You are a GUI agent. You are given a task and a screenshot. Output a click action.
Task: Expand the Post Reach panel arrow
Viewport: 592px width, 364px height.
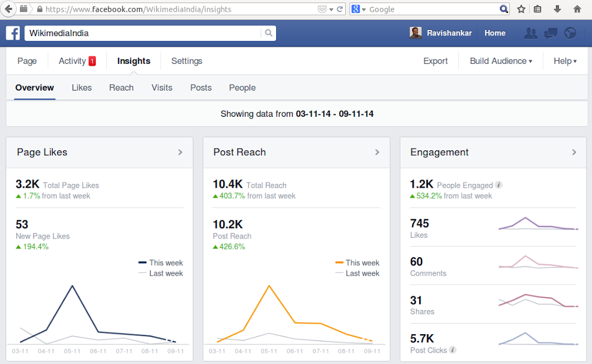click(x=377, y=152)
